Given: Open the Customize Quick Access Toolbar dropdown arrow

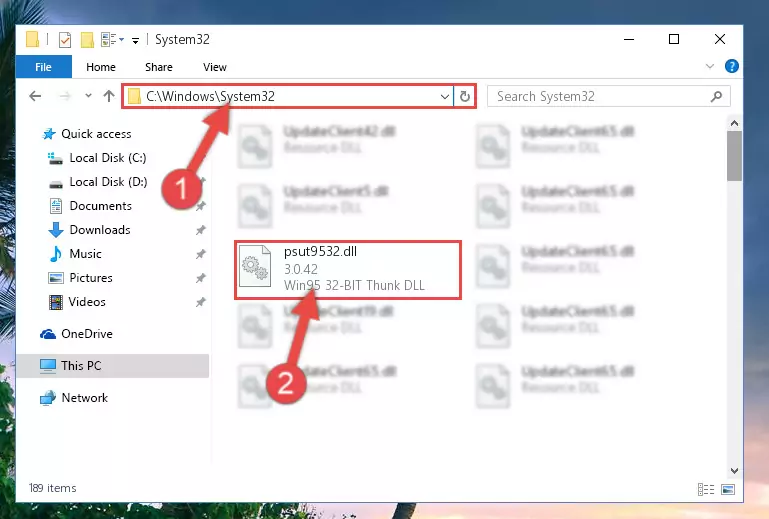Looking at the screenshot, I should pos(135,41).
